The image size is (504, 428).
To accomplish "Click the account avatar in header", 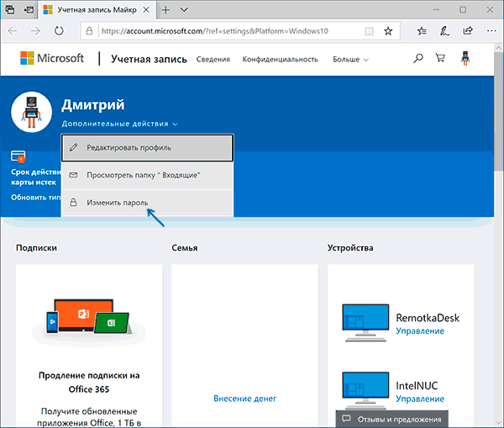I will 465,58.
